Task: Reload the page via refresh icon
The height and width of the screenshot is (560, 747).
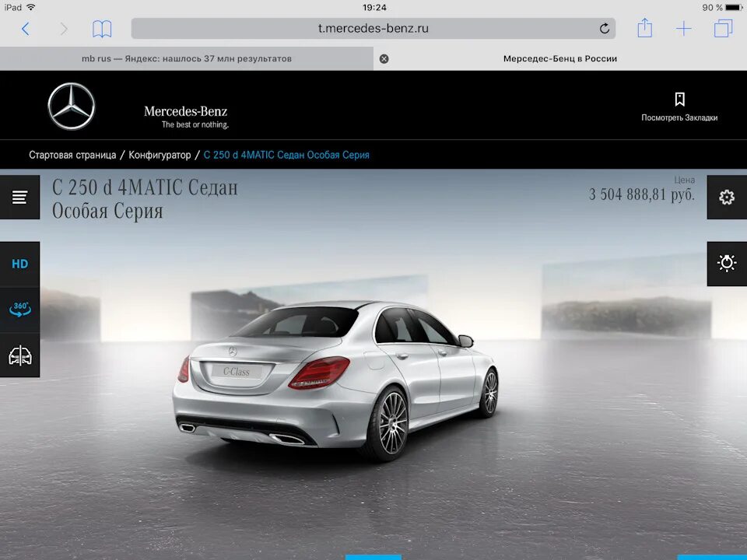Action: [604, 29]
